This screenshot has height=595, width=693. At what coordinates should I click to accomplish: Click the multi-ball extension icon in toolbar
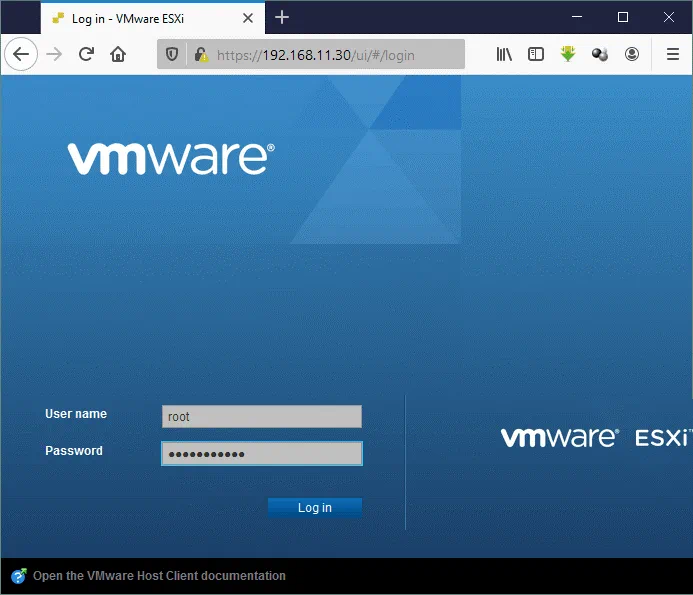(600, 55)
